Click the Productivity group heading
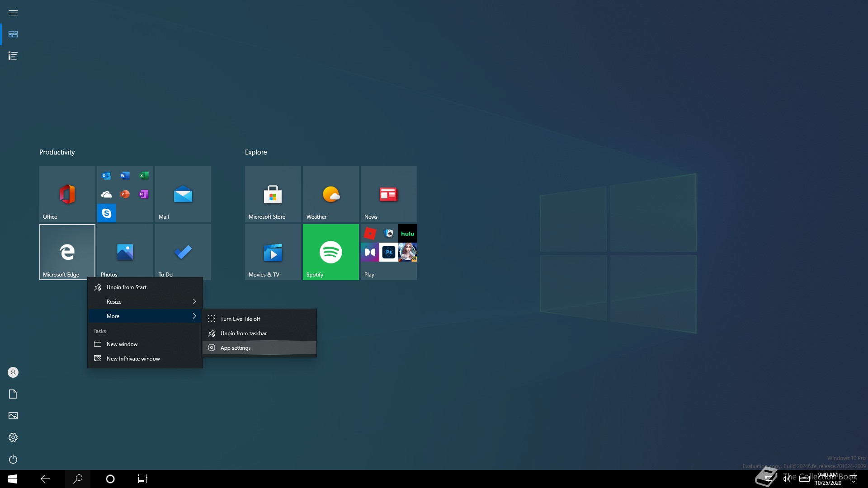 click(x=57, y=152)
